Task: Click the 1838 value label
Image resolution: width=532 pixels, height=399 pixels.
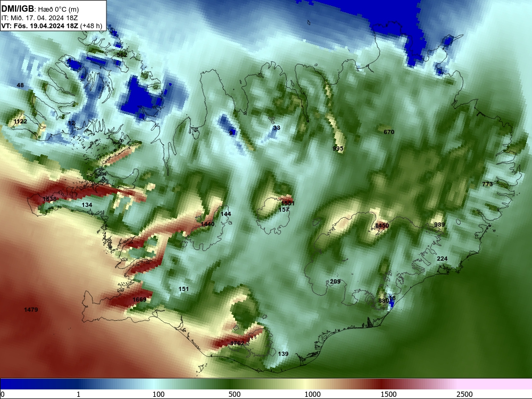Action: point(49,199)
